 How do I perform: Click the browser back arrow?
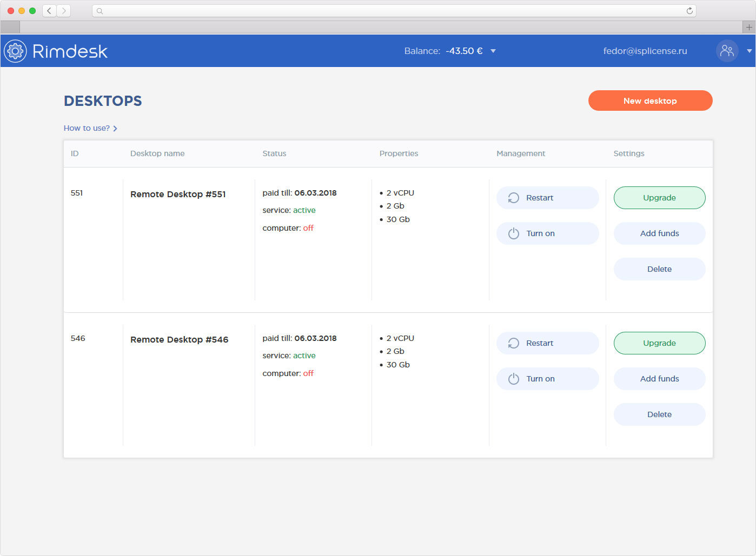(49, 11)
